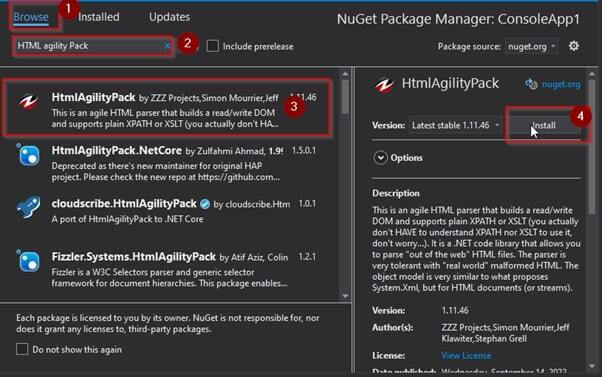This screenshot has height=377, width=602.
Task: Select the Fizzler.Systems.HtmlAgilityPack package icon
Action: (x=29, y=261)
